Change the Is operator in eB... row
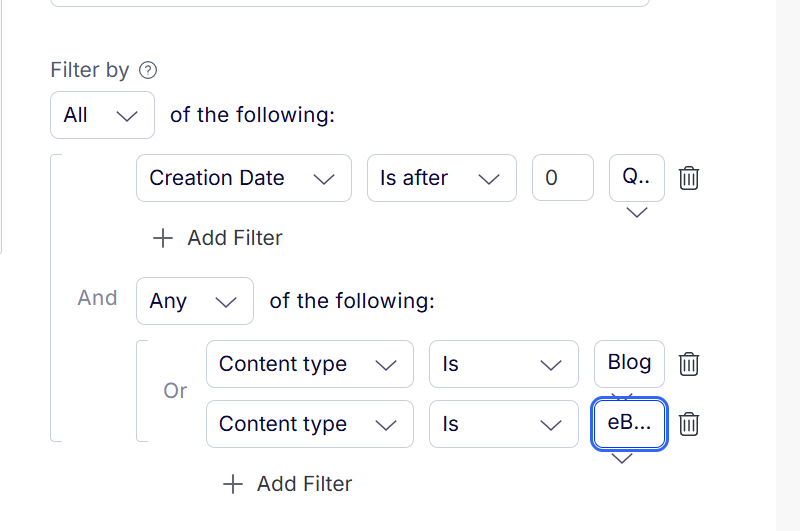The width and height of the screenshot is (800, 531). coord(504,424)
